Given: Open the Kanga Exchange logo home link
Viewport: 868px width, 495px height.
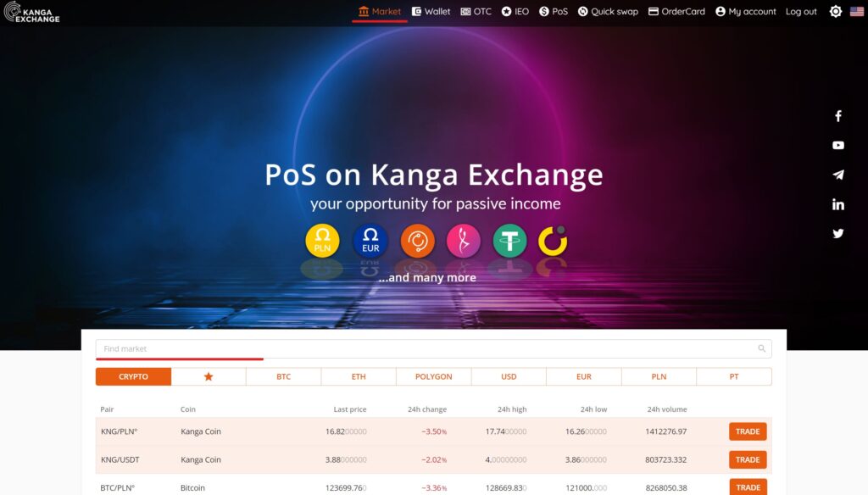Looking at the screenshot, I should (31, 12).
